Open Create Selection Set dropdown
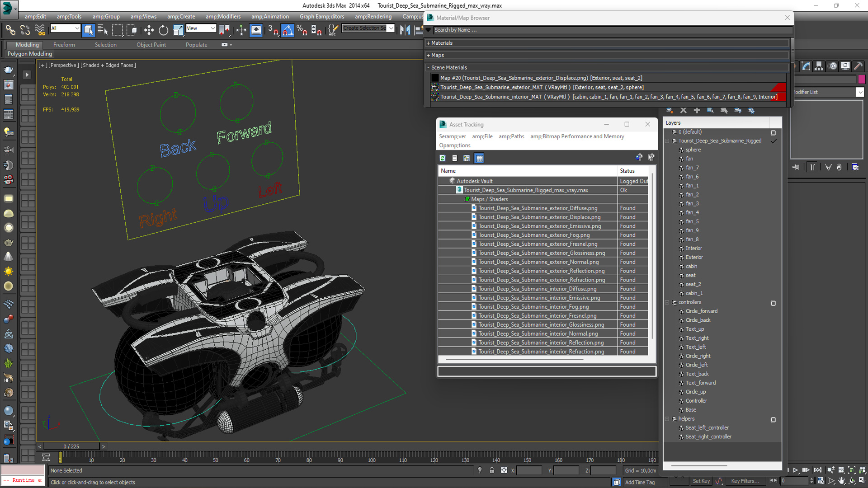This screenshot has height=488, width=868. pyautogui.click(x=368, y=28)
